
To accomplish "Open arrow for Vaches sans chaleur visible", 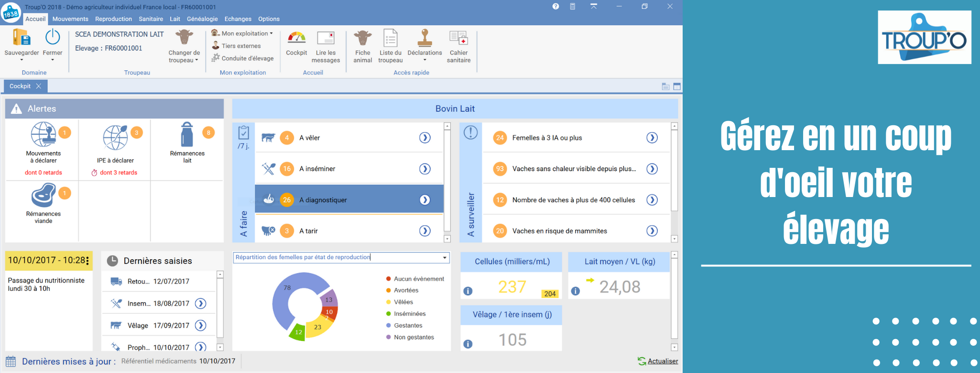I will coord(652,169).
